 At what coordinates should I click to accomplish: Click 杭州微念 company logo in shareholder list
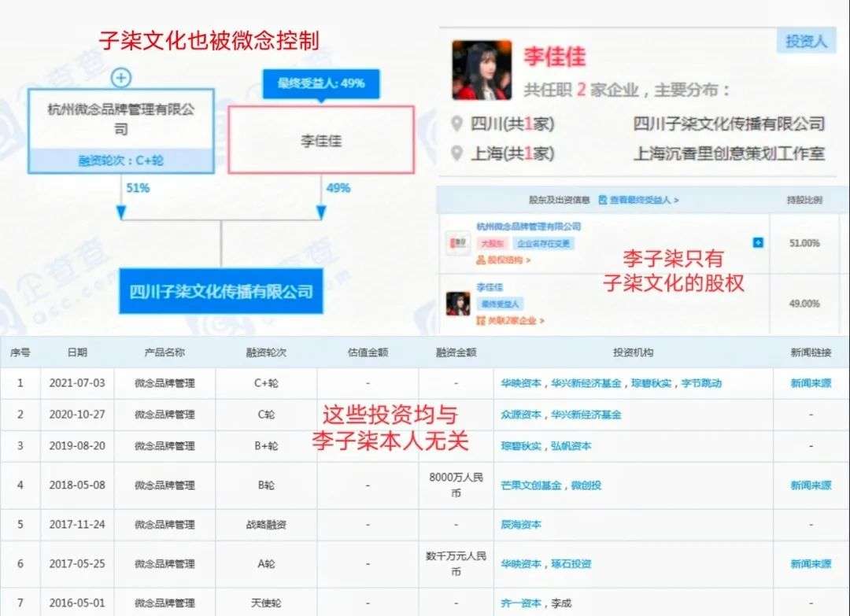point(457,243)
